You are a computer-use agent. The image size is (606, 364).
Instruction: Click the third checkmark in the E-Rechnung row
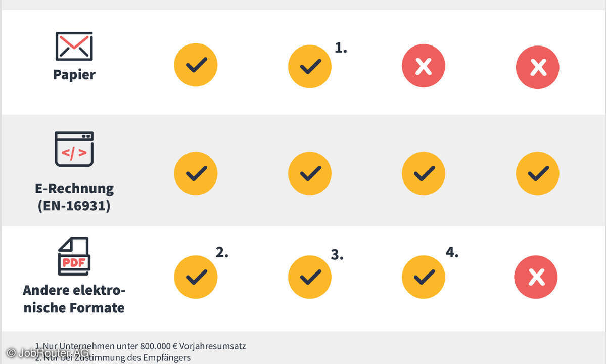click(424, 173)
